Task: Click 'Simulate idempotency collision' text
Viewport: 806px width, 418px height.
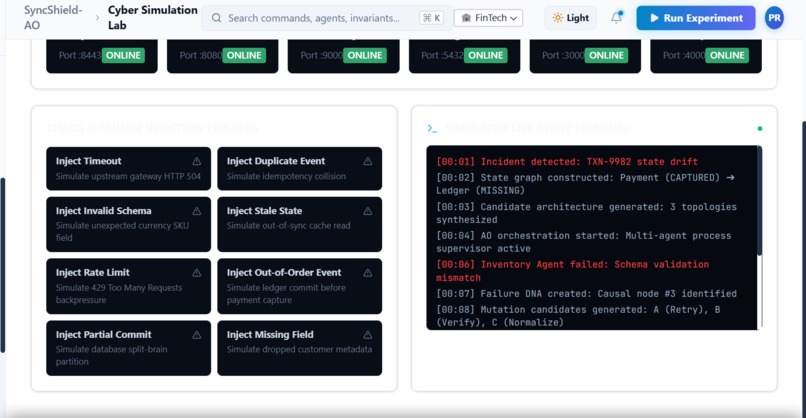Action: coord(286,176)
